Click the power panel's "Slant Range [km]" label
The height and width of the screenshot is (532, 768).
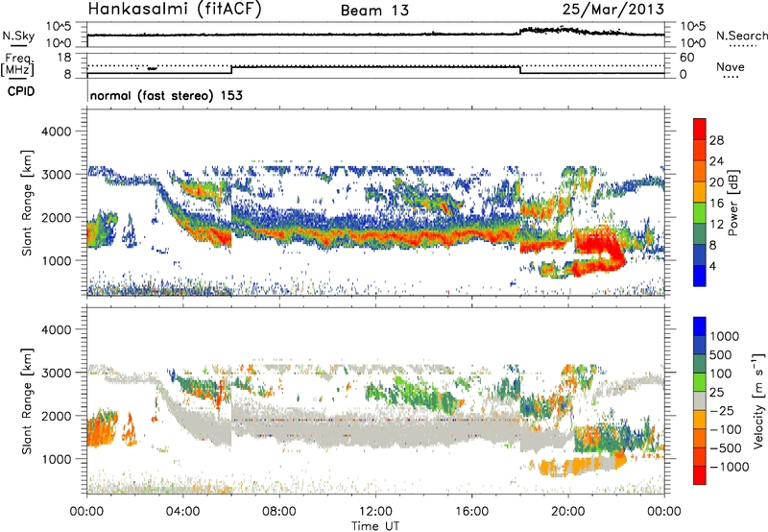click(x=27, y=203)
